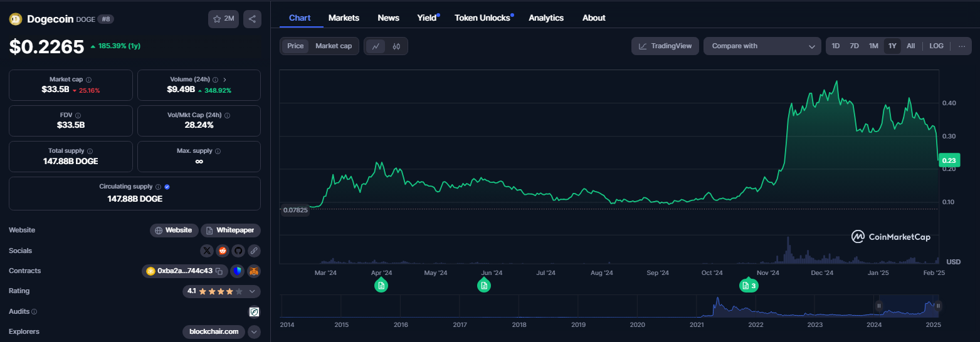Open the Whitepaper link

230,231
